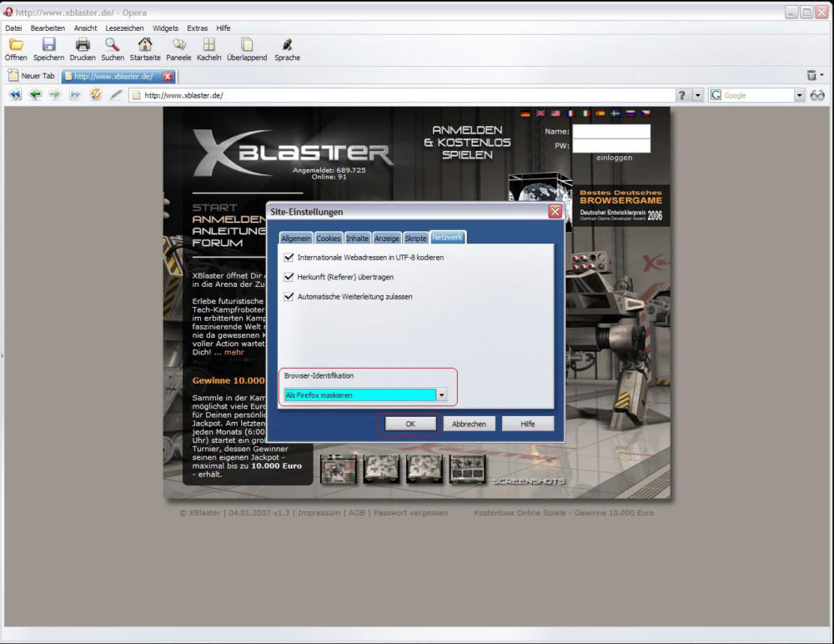Print the page using Drucken
The height and width of the screenshot is (644, 834).
click(x=83, y=45)
